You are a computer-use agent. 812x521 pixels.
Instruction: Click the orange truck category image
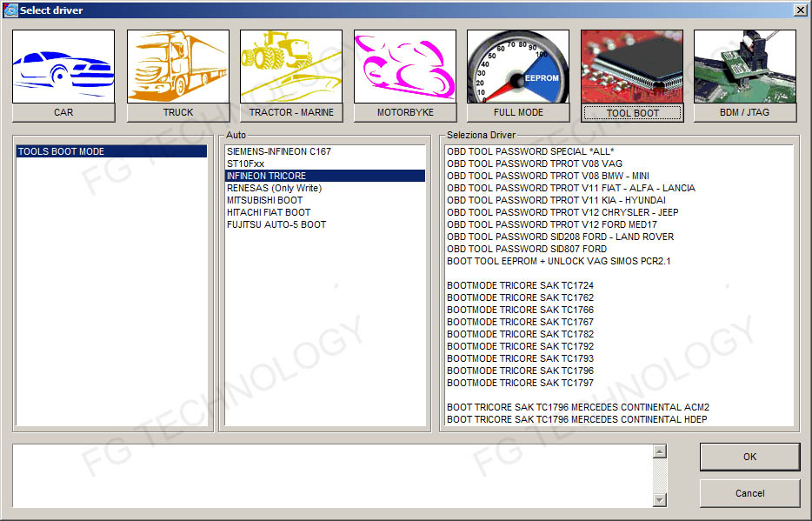click(177, 66)
